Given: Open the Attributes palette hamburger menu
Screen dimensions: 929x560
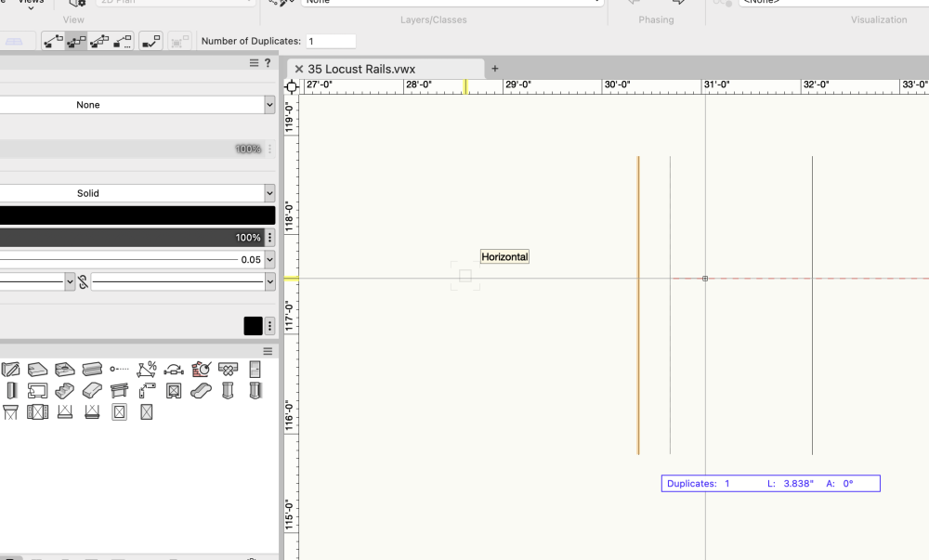Looking at the screenshot, I should pos(254,63).
